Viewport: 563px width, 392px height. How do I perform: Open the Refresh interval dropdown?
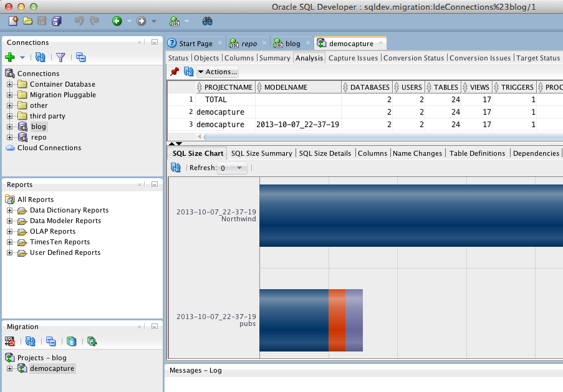(x=239, y=168)
